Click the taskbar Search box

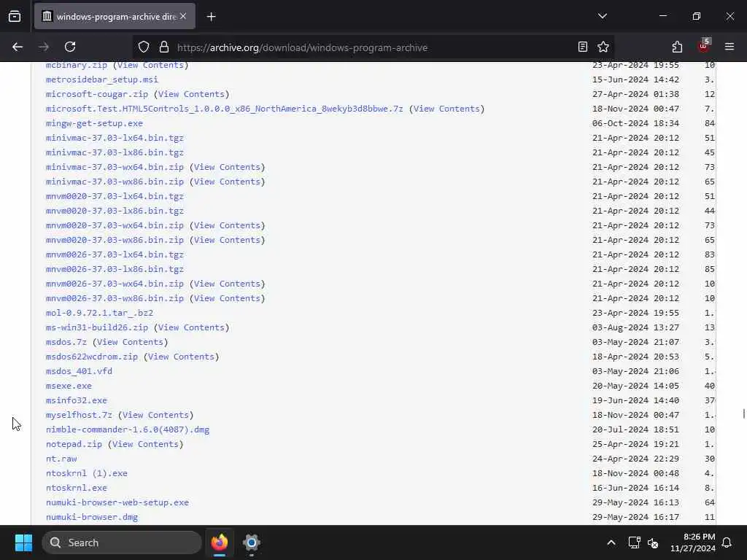[122, 542]
